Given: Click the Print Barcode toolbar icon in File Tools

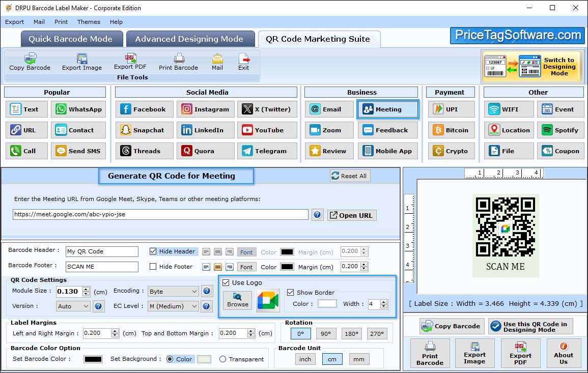Looking at the screenshot, I should [x=178, y=62].
